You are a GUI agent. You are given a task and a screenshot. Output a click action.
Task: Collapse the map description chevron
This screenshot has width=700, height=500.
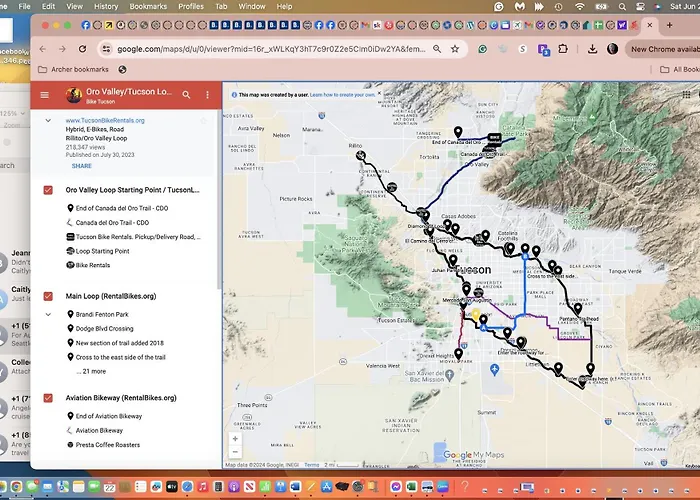point(48,120)
